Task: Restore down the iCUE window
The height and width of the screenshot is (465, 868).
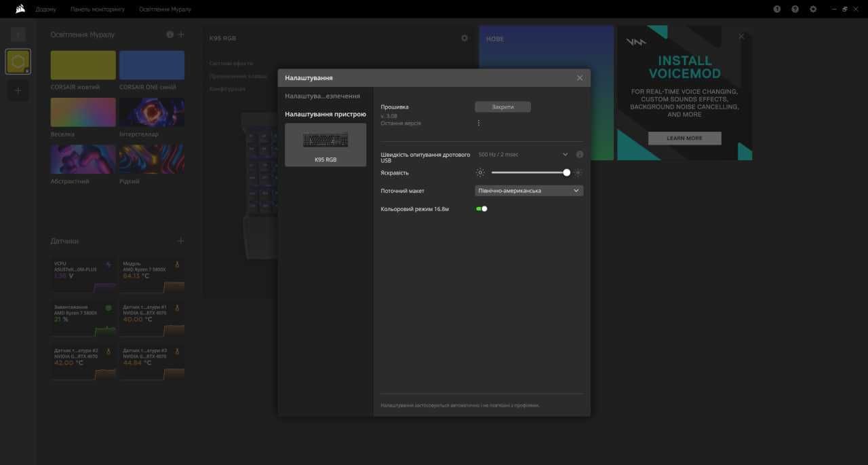Action: 845,9
